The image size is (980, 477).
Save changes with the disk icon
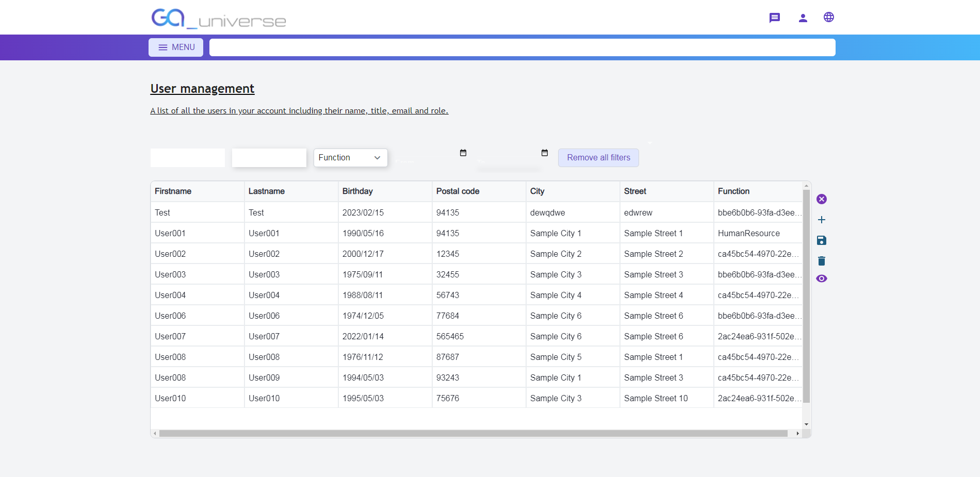(822, 240)
